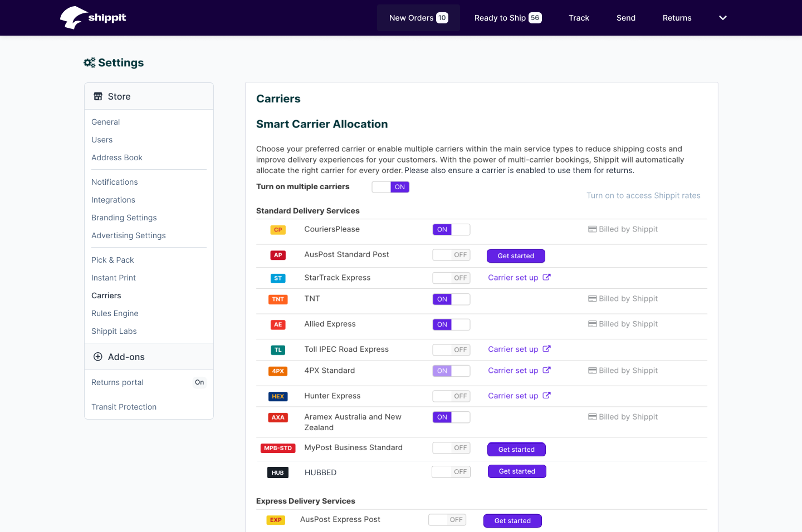The image size is (802, 532).
Task: Click the CouriersPlease CP badge
Action: [278, 230]
